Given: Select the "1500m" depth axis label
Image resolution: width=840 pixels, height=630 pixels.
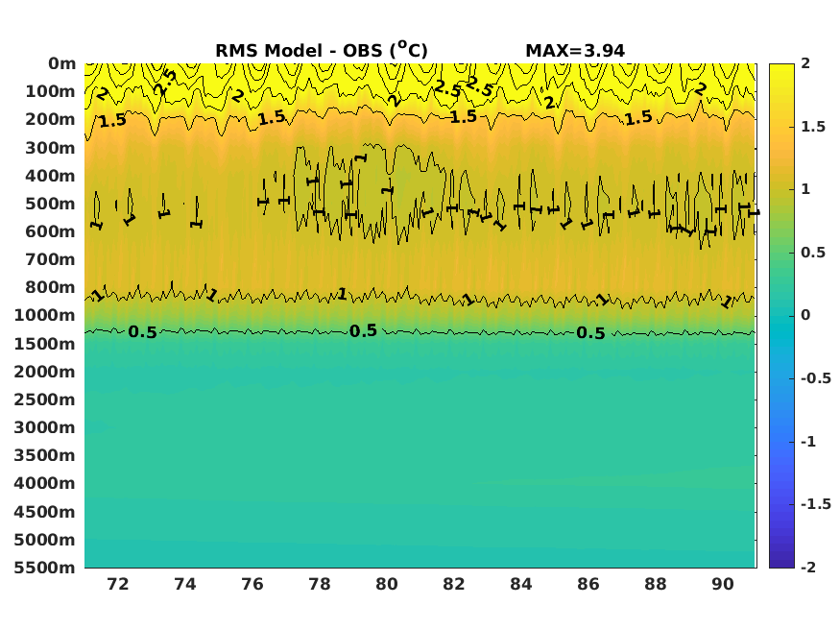Looking at the screenshot, I should (45, 344).
